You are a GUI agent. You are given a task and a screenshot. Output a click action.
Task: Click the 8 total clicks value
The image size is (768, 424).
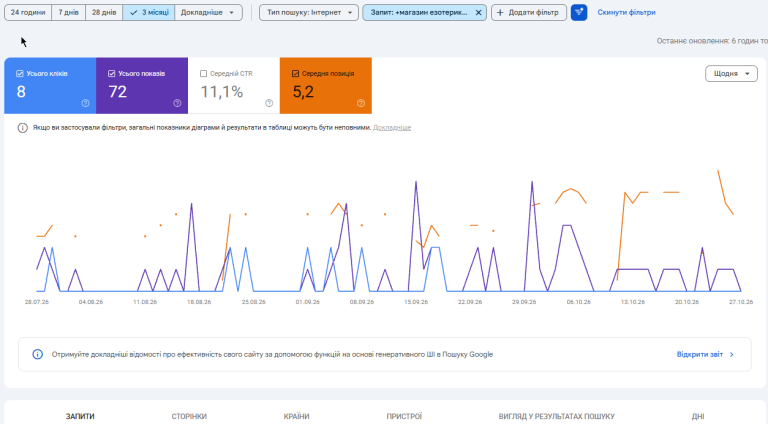click(x=21, y=92)
